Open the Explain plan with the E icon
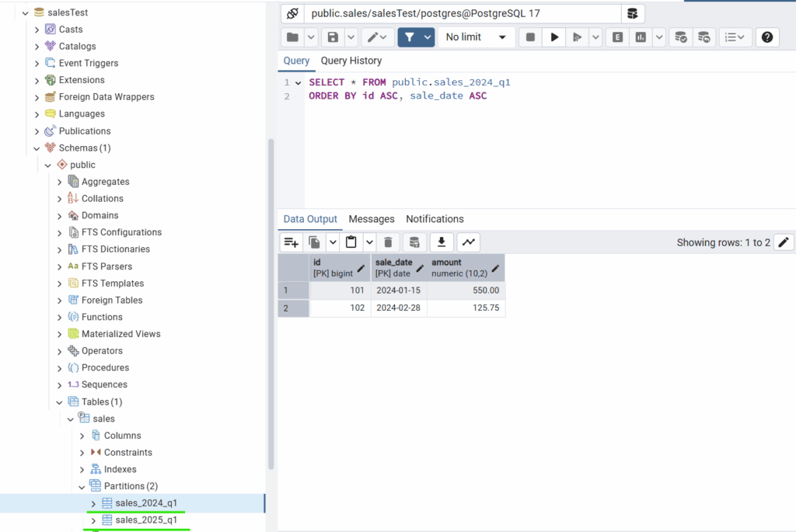Image resolution: width=796 pixels, height=532 pixels. [616, 37]
